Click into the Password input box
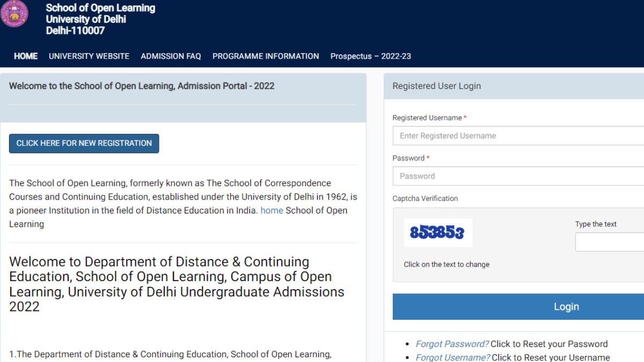The height and width of the screenshot is (362, 644). point(518,176)
